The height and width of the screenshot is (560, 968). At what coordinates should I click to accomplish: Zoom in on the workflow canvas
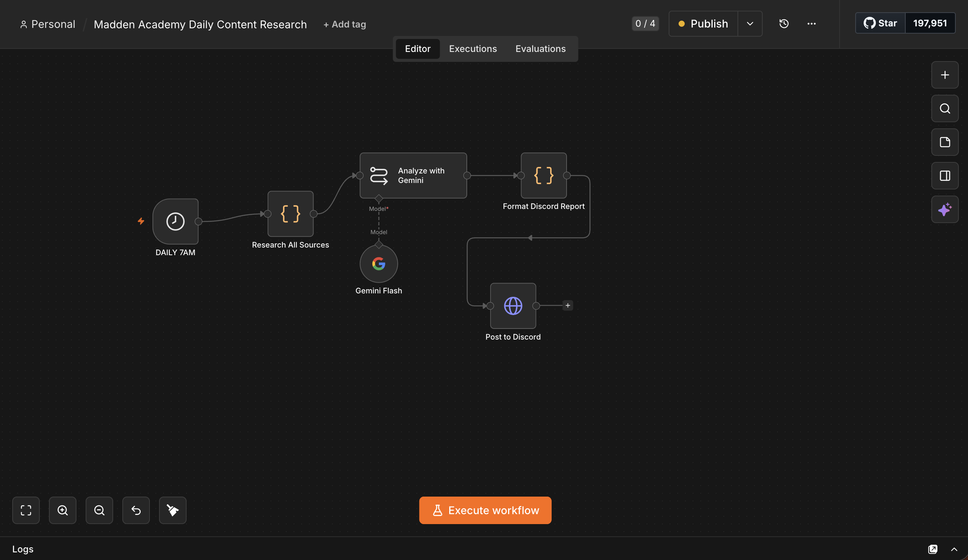pos(63,510)
